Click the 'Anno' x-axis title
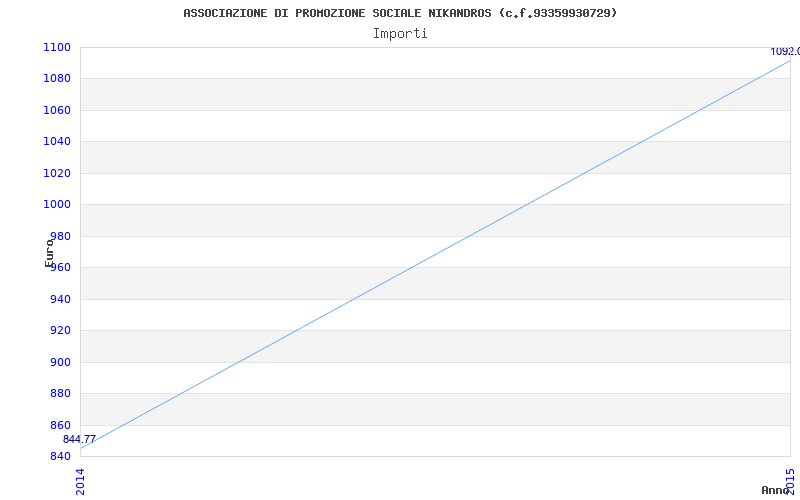 pos(775,490)
